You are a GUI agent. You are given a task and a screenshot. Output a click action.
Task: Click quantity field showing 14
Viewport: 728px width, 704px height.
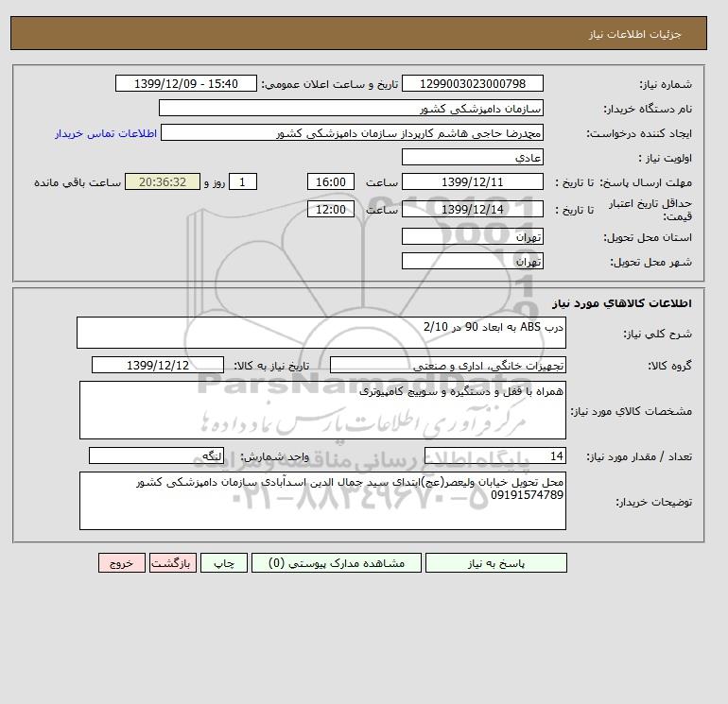tap(495, 455)
